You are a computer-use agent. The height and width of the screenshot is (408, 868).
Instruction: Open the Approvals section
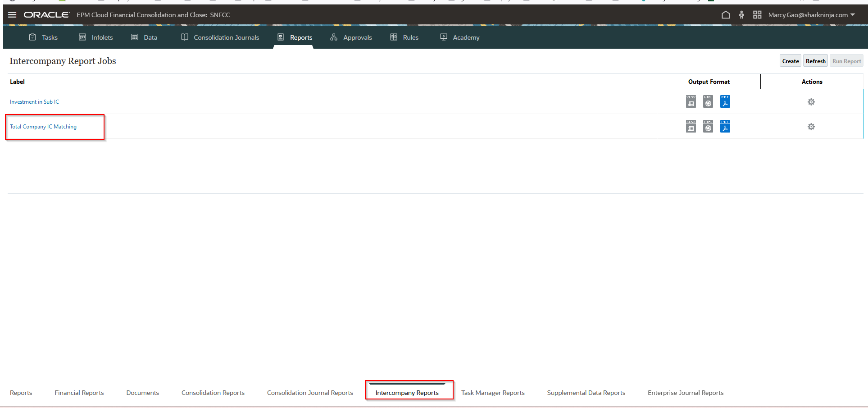[357, 37]
